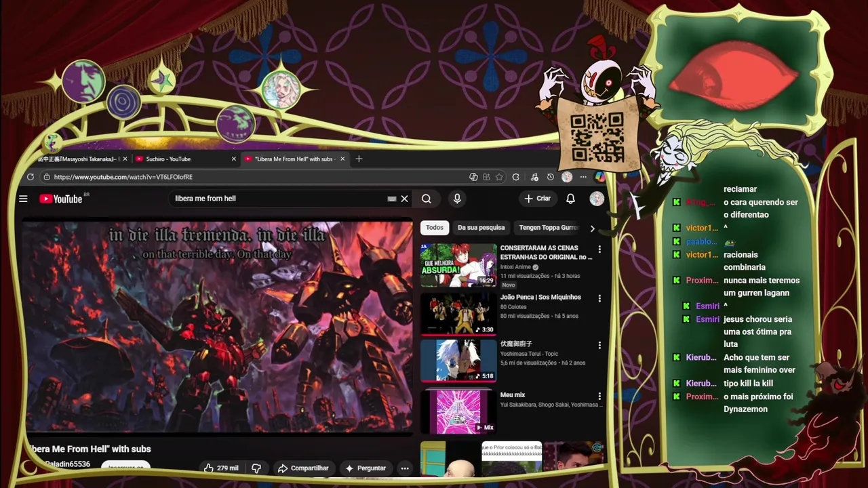The width and height of the screenshot is (868, 488).
Task: Like the video with 279 mil likes
Action: tap(221, 468)
